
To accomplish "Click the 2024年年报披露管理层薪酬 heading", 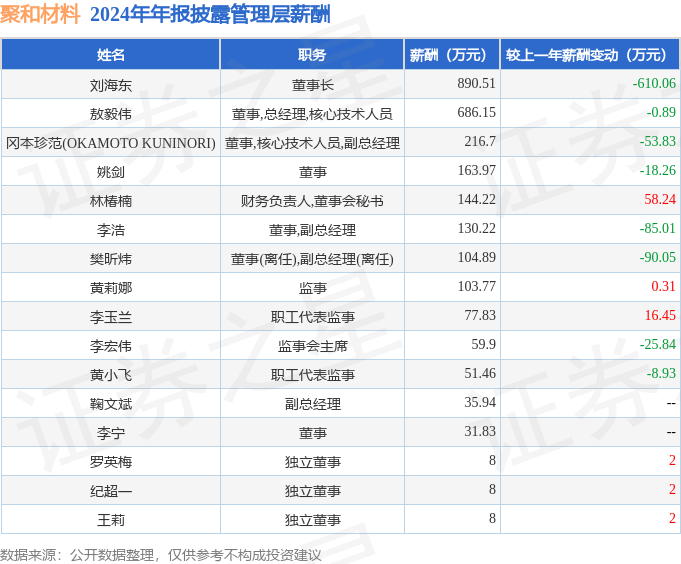I will coord(210,14).
